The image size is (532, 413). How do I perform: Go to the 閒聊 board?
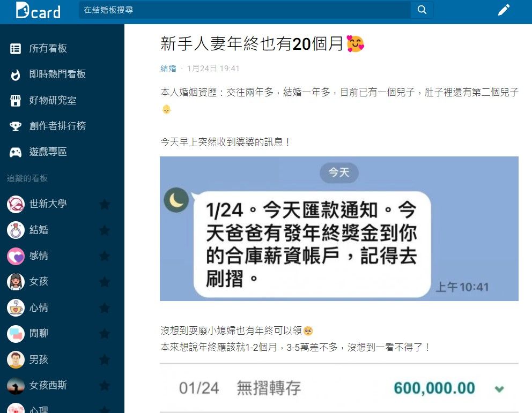point(38,333)
